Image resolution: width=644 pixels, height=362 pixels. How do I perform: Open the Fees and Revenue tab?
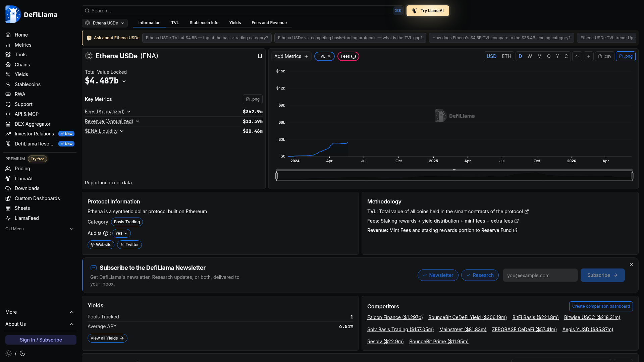[x=269, y=23]
